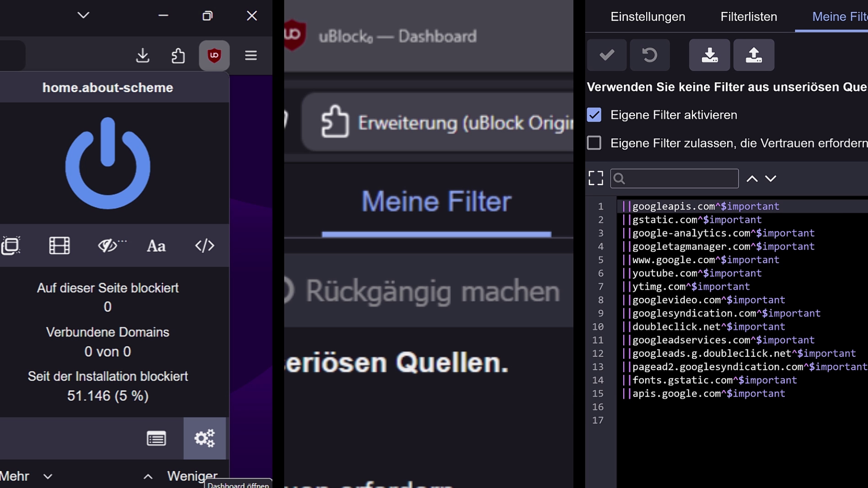Click the 51.146 (5 %) blocked count
This screenshot has height=488, width=868.
click(107, 396)
